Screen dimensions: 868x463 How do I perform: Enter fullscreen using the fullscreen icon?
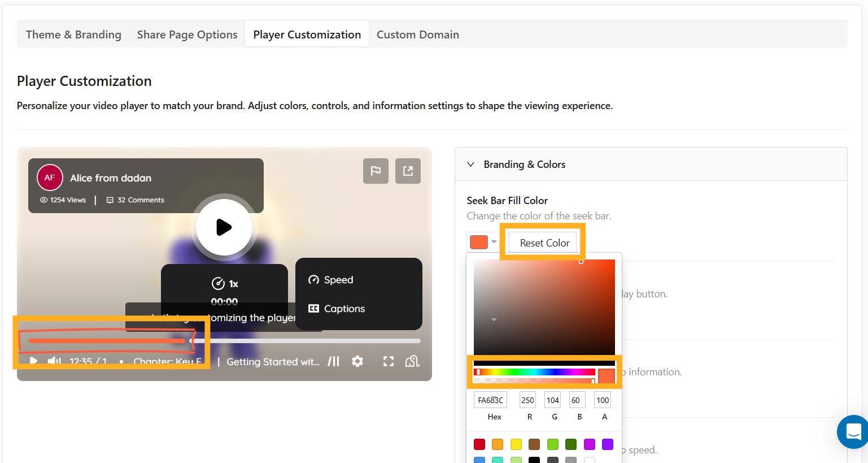[x=389, y=361]
